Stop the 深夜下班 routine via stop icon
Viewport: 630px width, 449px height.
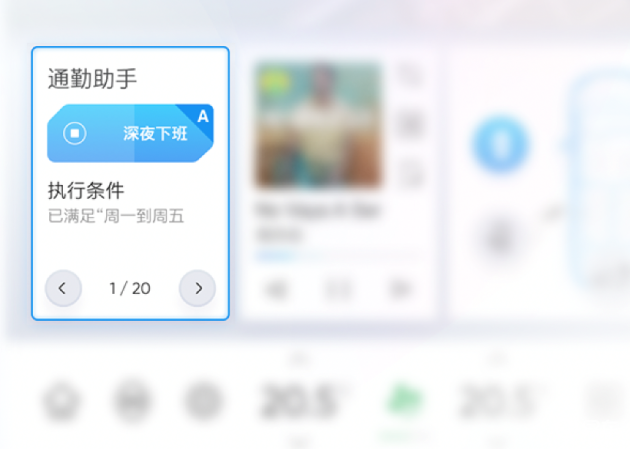75,133
